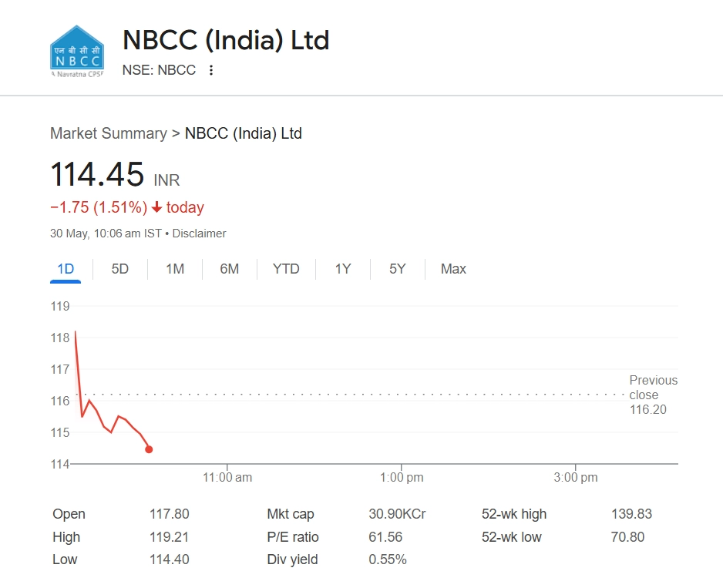This screenshot has height=588, width=723.
Task: Click the Market Summary breadcrumb link
Action: [109, 133]
